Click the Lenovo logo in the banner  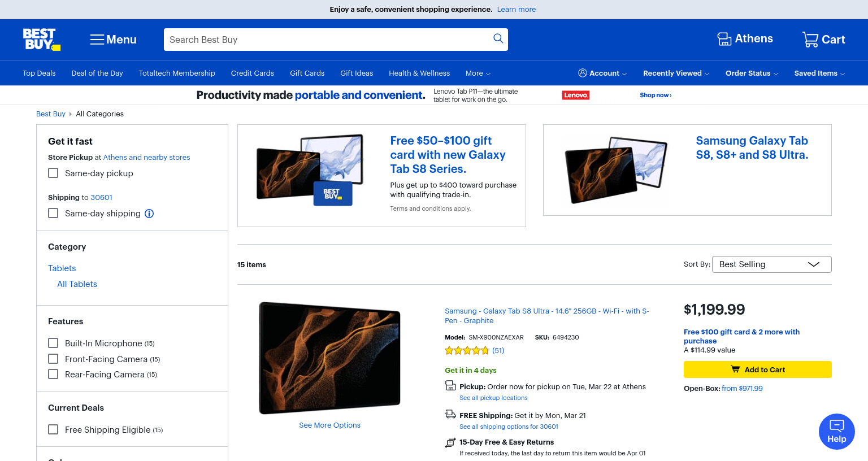[x=576, y=95]
